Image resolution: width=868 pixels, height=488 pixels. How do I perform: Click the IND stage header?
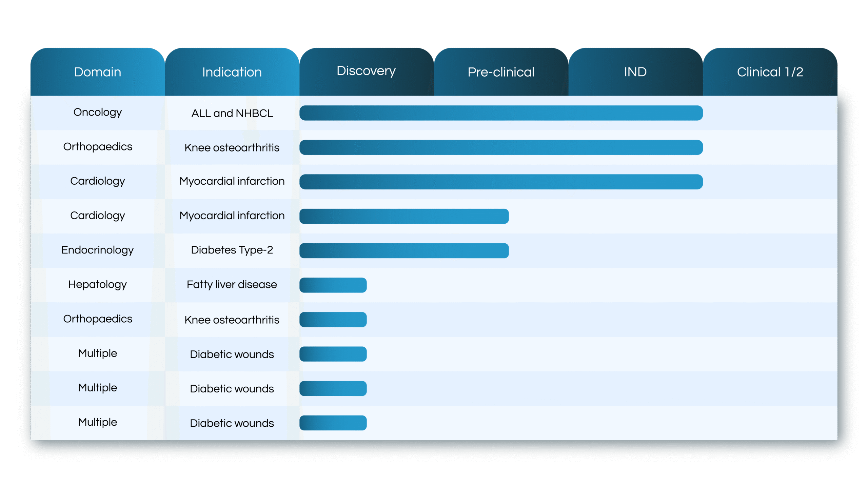pyautogui.click(x=635, y=72)
